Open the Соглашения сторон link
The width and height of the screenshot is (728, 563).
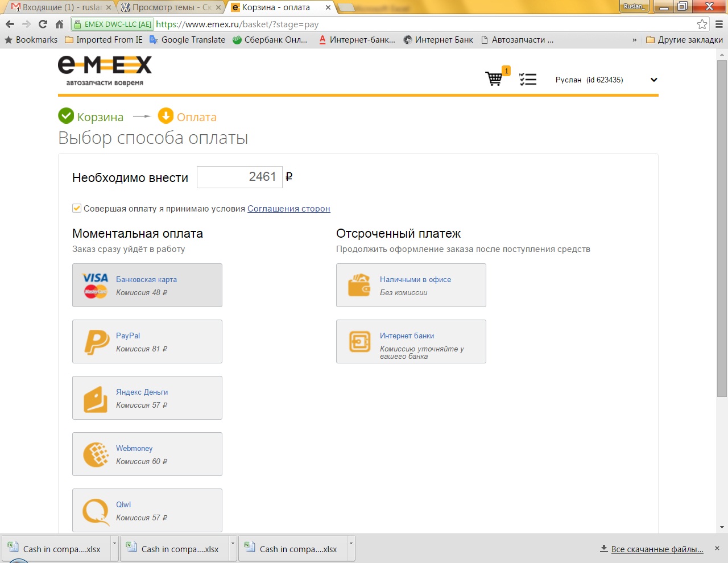[288, 209]
